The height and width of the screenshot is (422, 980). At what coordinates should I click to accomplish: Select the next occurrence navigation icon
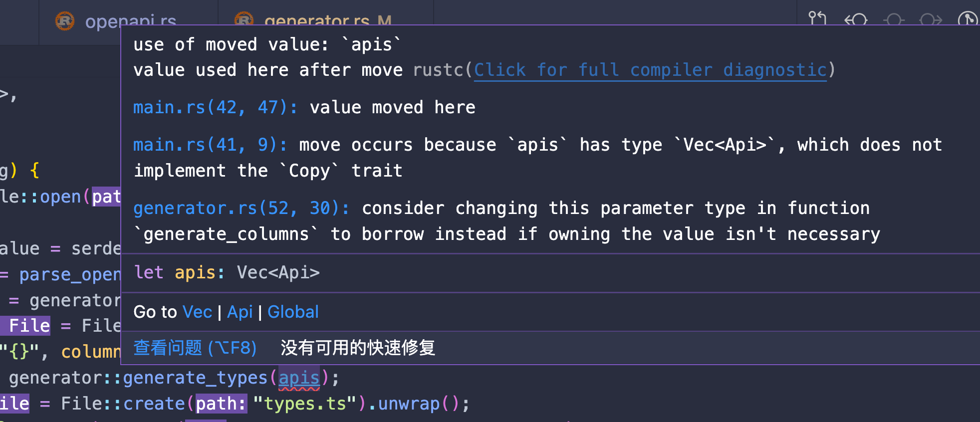(x=930, y=20)
